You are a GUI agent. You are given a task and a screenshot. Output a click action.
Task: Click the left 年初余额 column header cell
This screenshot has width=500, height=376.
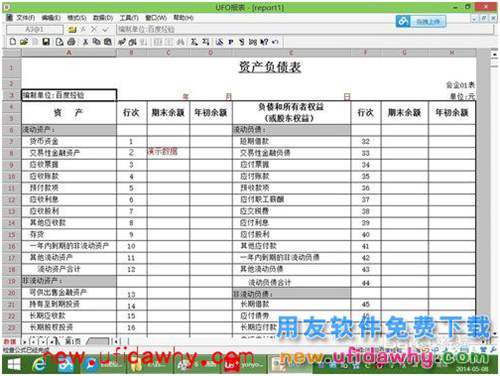pos(211,113)
